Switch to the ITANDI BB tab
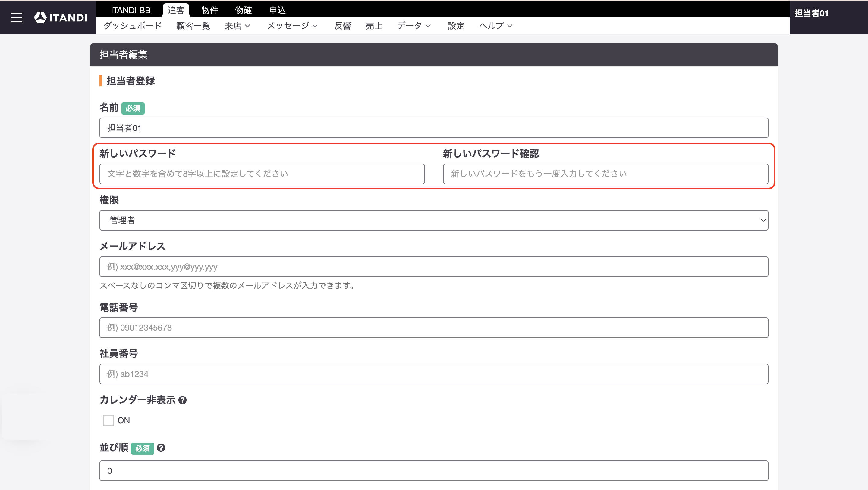 point(131,10)
